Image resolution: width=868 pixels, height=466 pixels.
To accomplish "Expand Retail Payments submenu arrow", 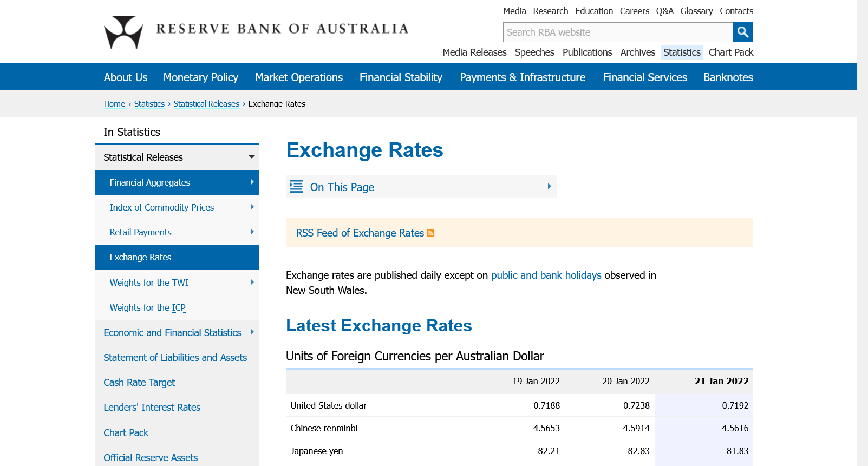I will click(x=252, y=232).
